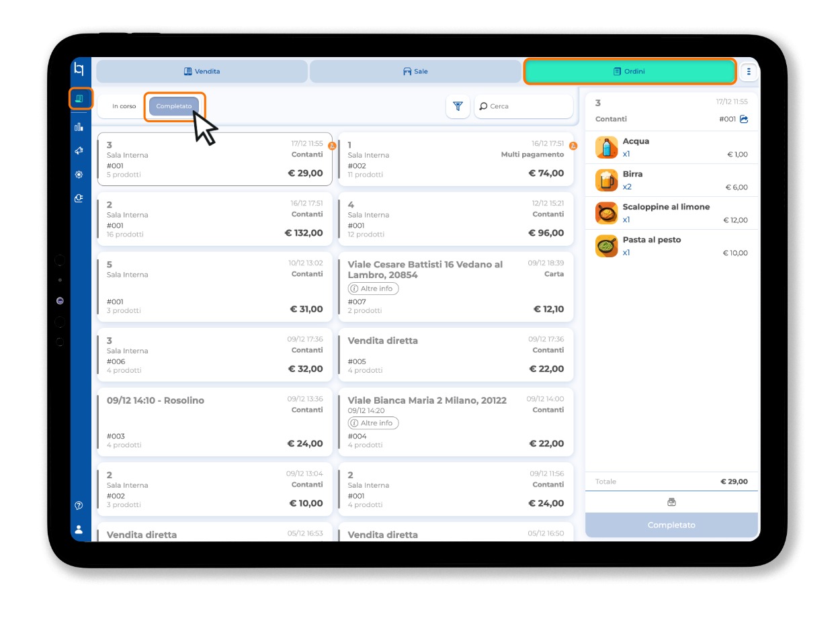Screen dimensions: 840x618
Task: Show Altre info for Viale Bianca Maria order
Action: [x=373, y=423]
